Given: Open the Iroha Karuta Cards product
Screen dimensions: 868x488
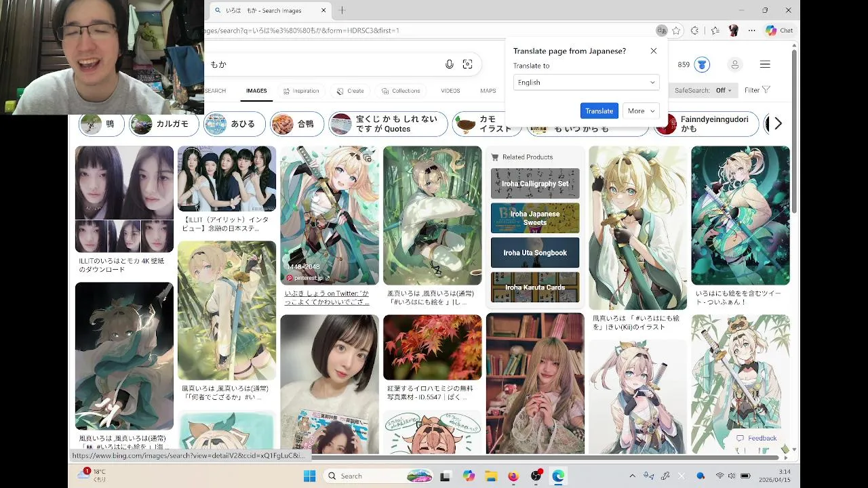Looking at the screenshot, I should pos(535,287).
